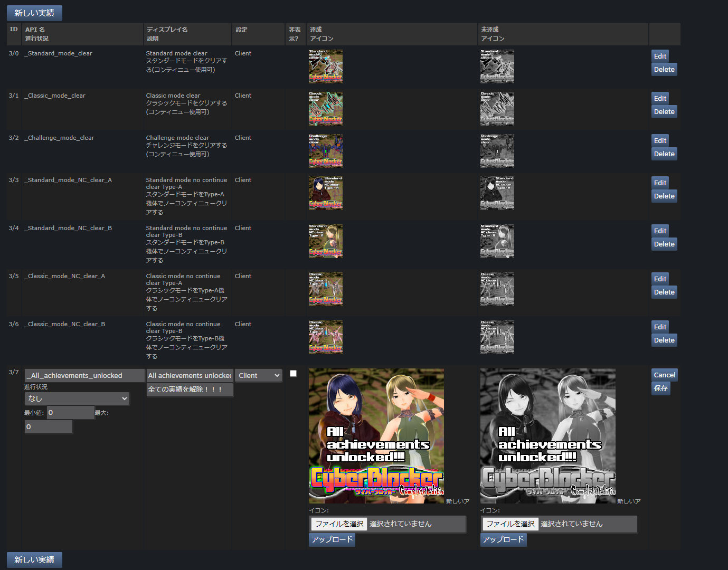Screen dimensions: 728x570
Task: Click the unachieved icon for _Standard_mode_clear
Action: (497, 66)
